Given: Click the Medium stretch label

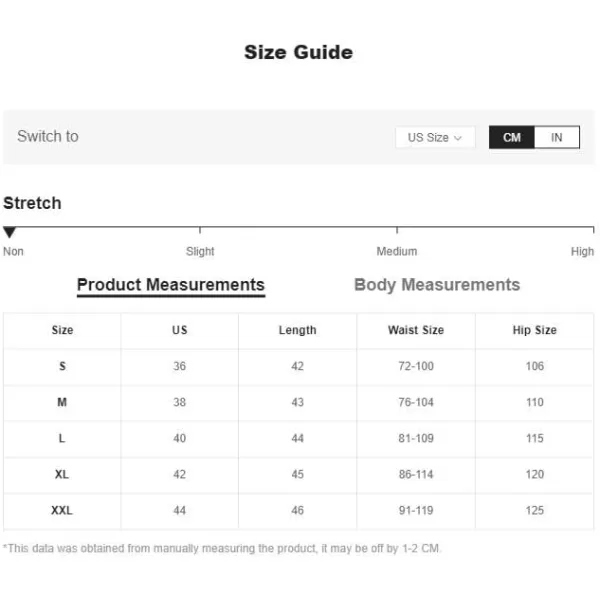Looking at the screenshot, I should [x=397, y=251].
